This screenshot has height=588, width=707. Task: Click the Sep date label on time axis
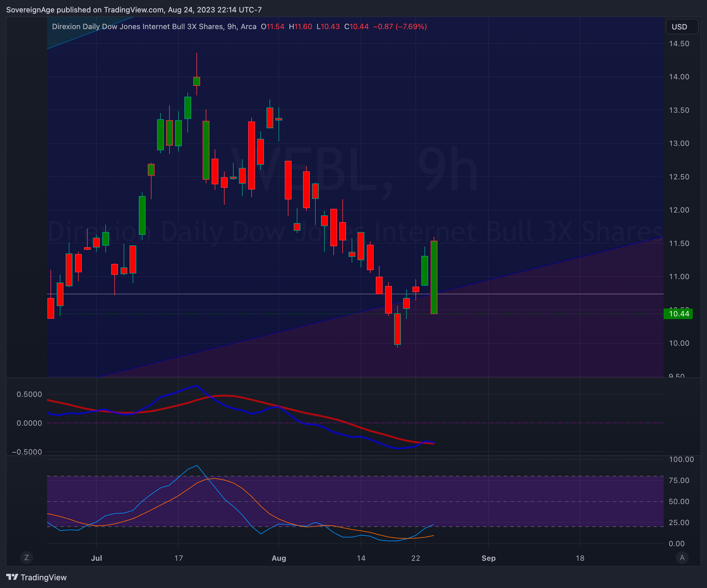[489, 558]
